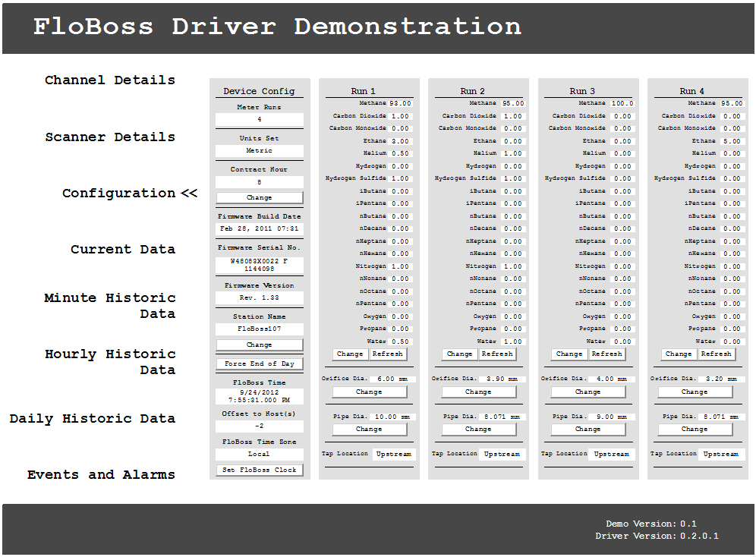The height and width of the screenshot is (557, 756).
Task: Click Run 3 gas composition Change button
Action: point(569,354)
